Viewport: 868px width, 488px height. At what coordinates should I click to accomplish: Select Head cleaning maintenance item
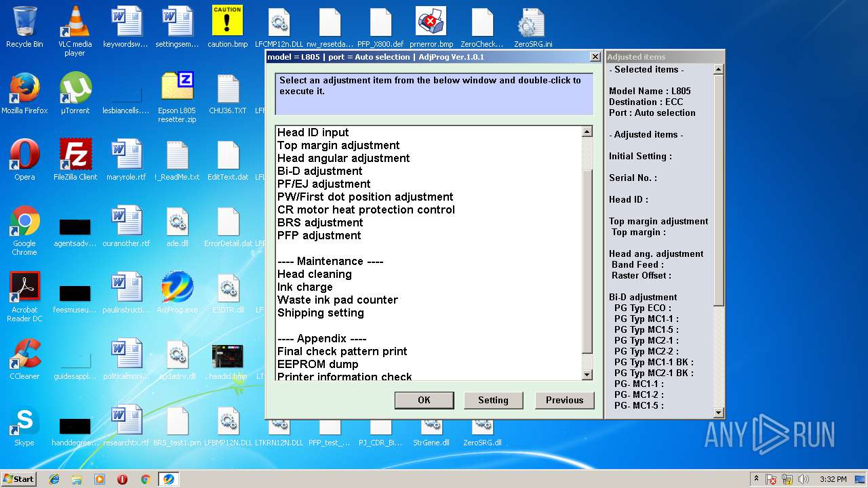coord(315,274)
